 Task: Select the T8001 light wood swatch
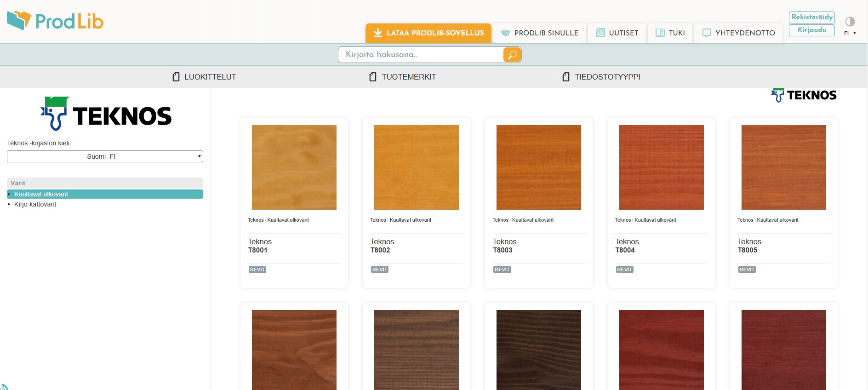(x=294, y=167)
